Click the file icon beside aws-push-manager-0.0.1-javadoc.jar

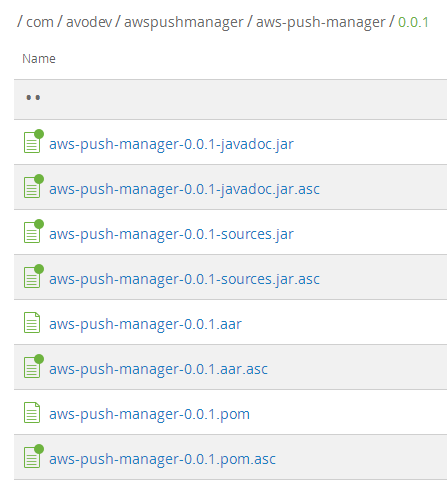33,141
